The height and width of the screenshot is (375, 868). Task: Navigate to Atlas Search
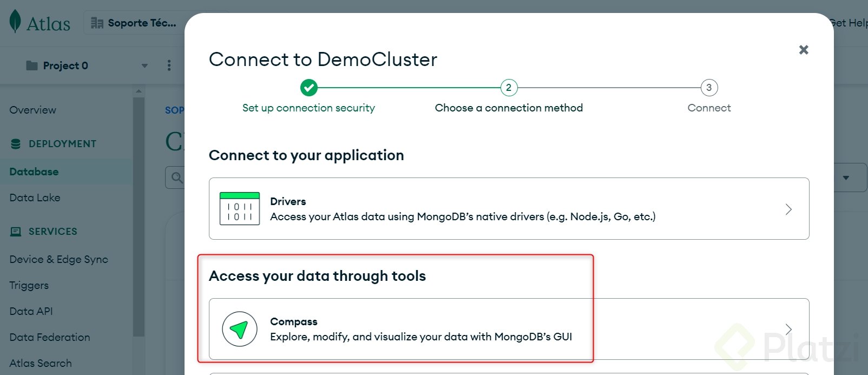pyautogui.click(x=41, y=363)
